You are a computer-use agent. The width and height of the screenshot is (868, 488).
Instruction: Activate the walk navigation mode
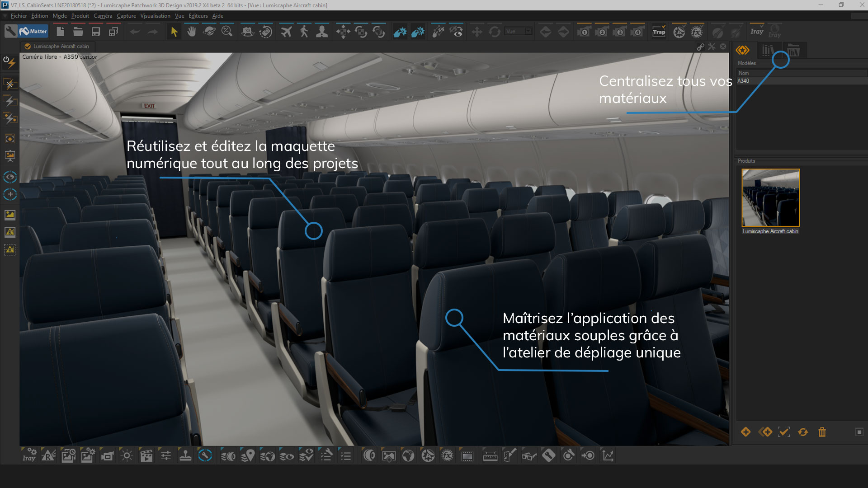coord(303,32)
